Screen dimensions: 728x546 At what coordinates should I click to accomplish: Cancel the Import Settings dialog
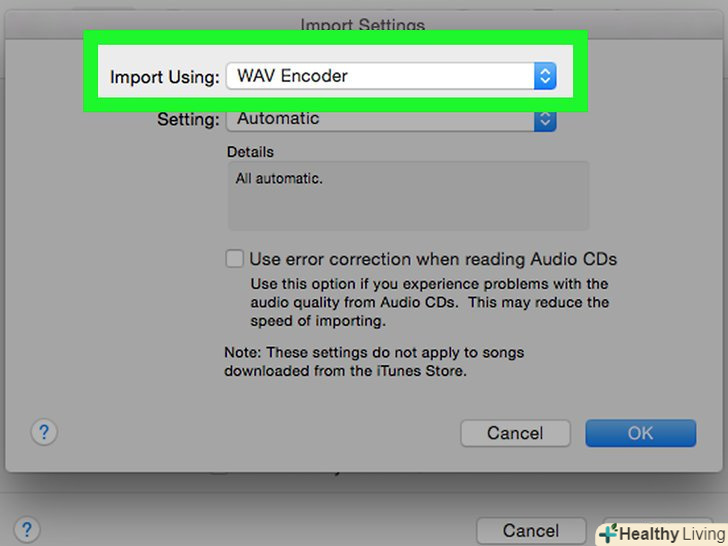coord(515,433)
